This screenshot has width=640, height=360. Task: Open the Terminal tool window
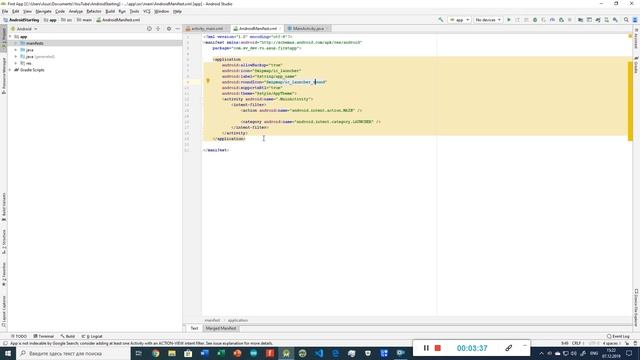point(44,336)
